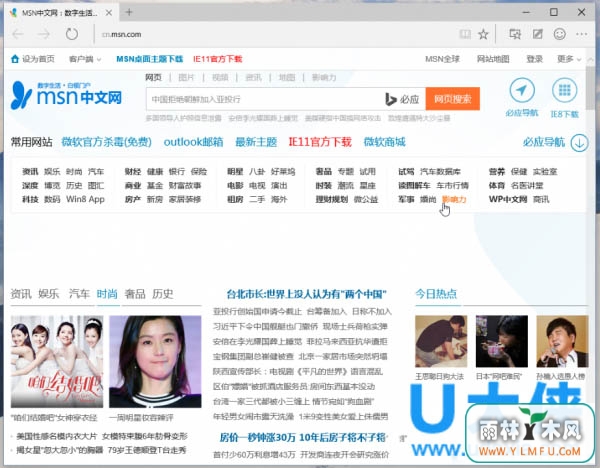Open the Hub icon in toolbar

pos(515,34)
